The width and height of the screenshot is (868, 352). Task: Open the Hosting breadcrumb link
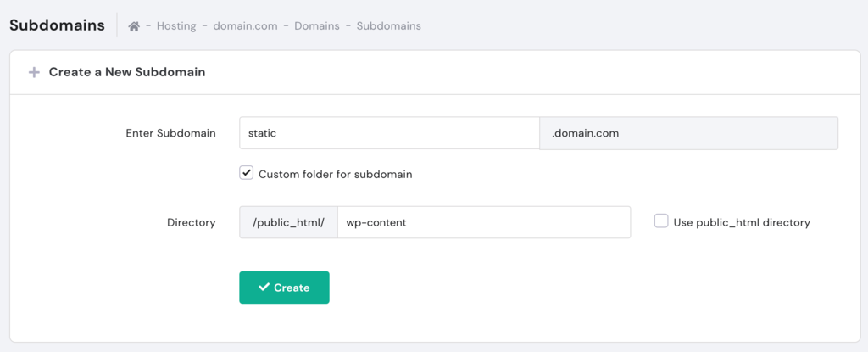(176, 26)
